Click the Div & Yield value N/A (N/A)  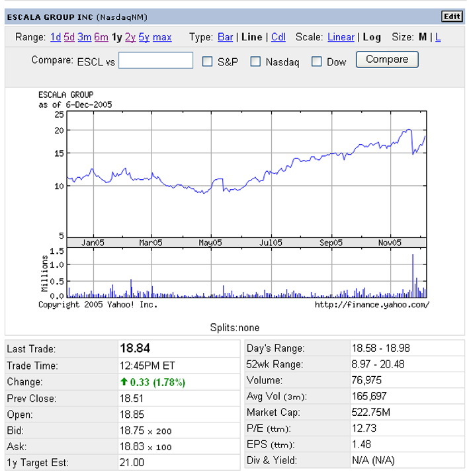pos(373,461)
